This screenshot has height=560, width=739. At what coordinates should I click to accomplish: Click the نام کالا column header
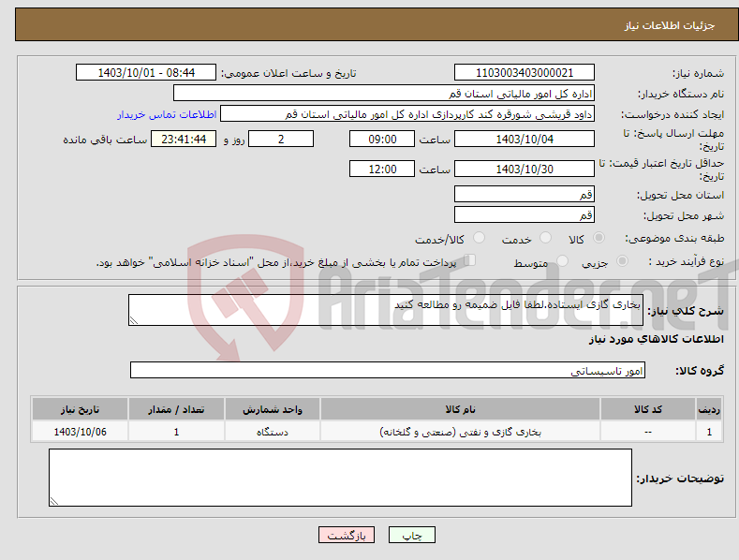tap(460, 409)
